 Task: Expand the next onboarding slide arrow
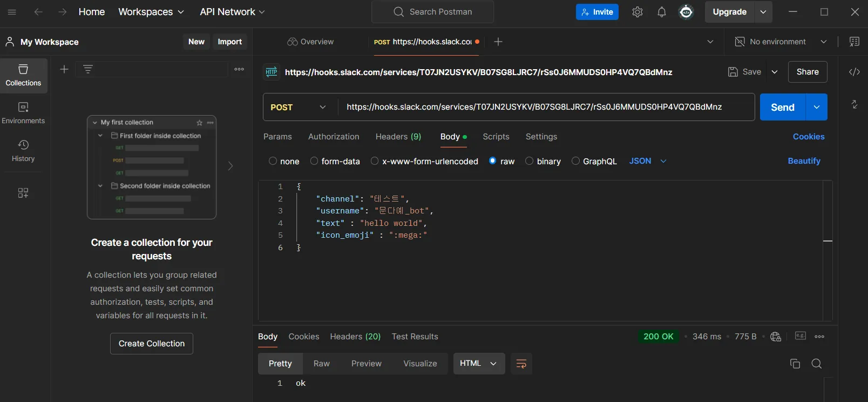[x=230, y=166]
